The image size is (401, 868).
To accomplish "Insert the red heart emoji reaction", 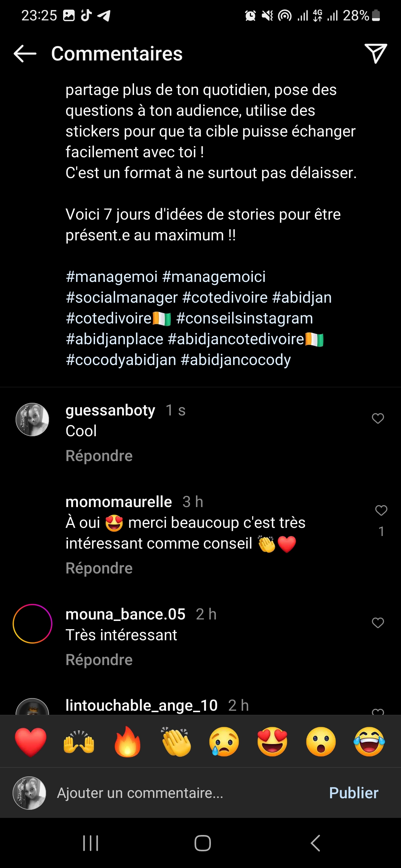I will [x=30, y=742].
